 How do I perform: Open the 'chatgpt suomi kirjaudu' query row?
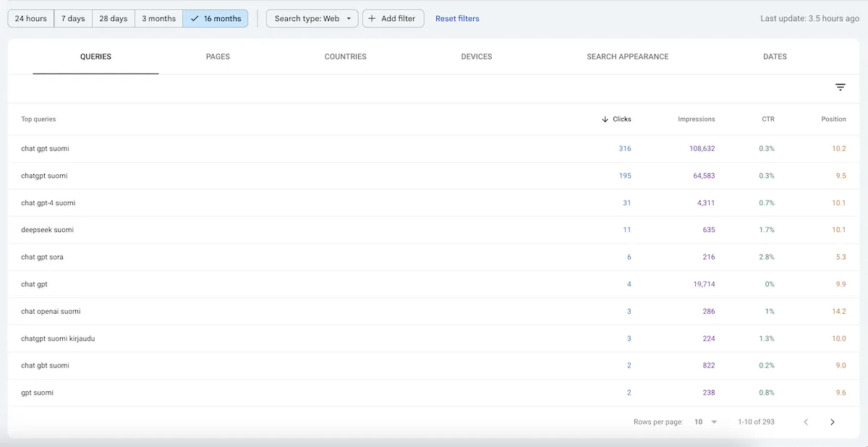(434, 339)
